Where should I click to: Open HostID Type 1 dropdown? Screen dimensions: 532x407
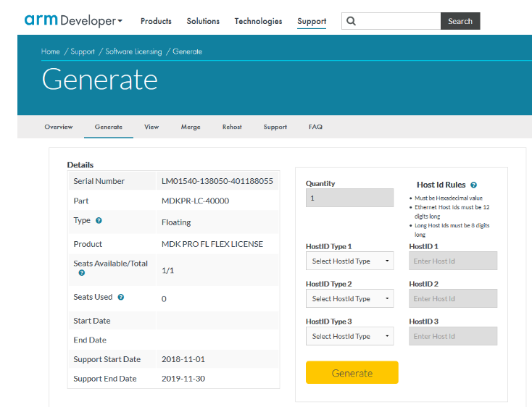click(350, 261)
